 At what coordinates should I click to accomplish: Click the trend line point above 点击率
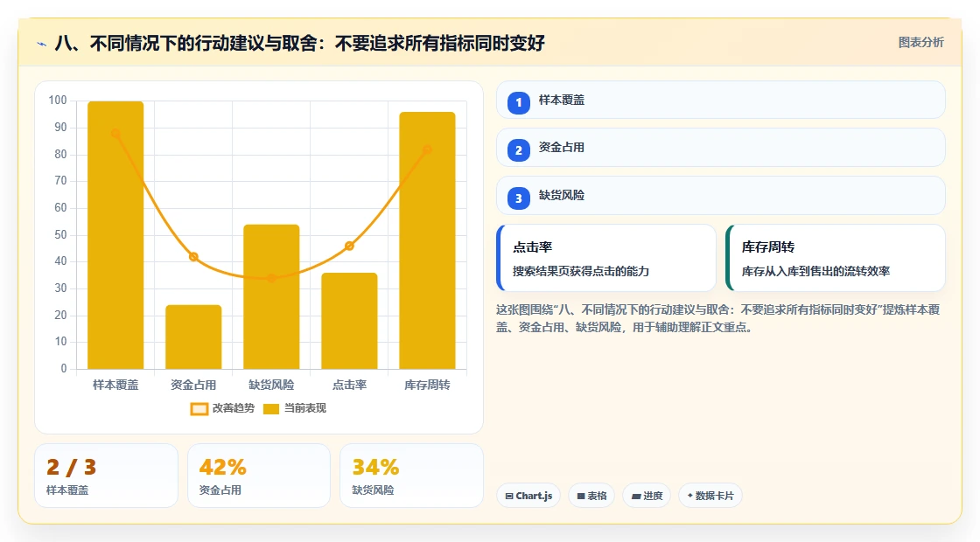coord(349,246)
